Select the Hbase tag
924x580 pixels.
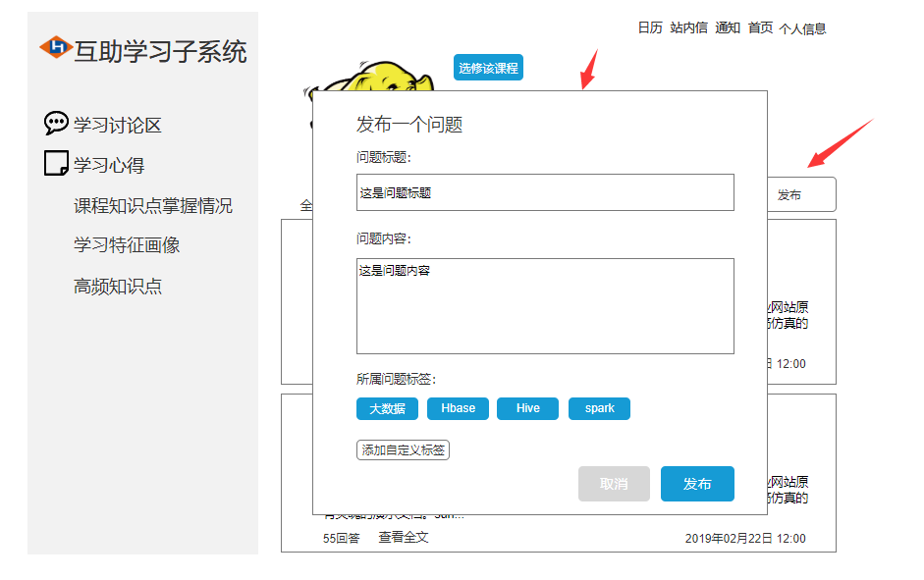(x=458, y=408)
